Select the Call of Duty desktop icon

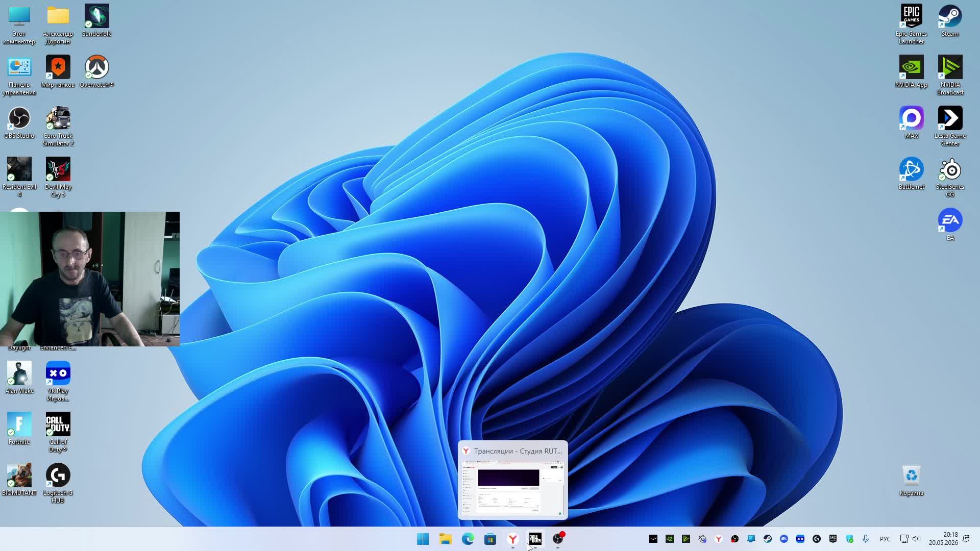click(x=58, y=432)
